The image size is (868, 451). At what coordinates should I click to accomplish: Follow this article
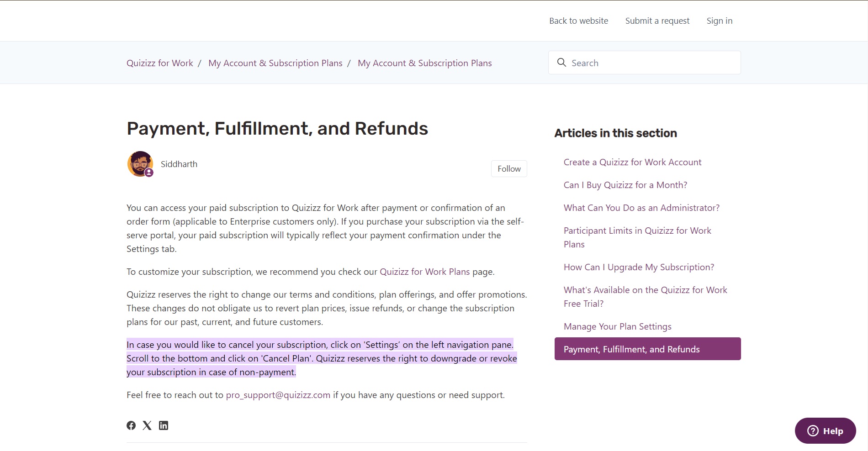tap(509, 168)
